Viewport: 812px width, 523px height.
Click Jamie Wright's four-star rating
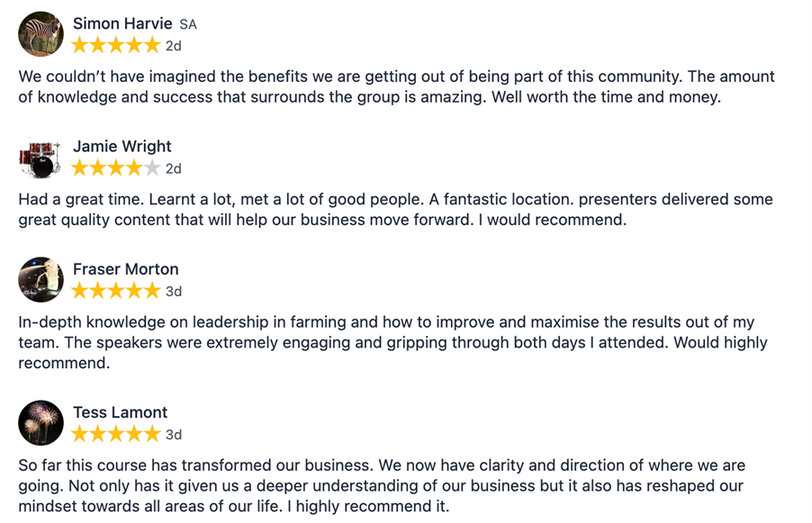[116, 168]
